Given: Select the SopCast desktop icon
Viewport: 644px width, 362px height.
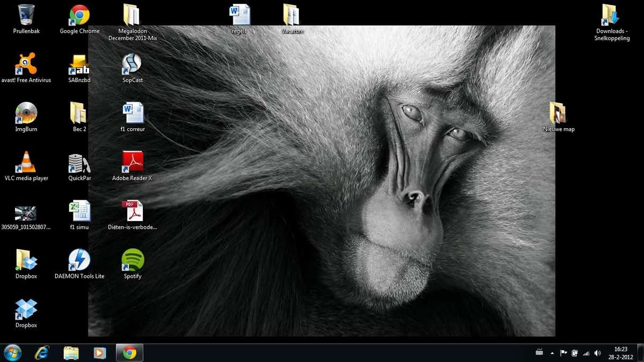Looking at the screenshot, I should [132, 64].
